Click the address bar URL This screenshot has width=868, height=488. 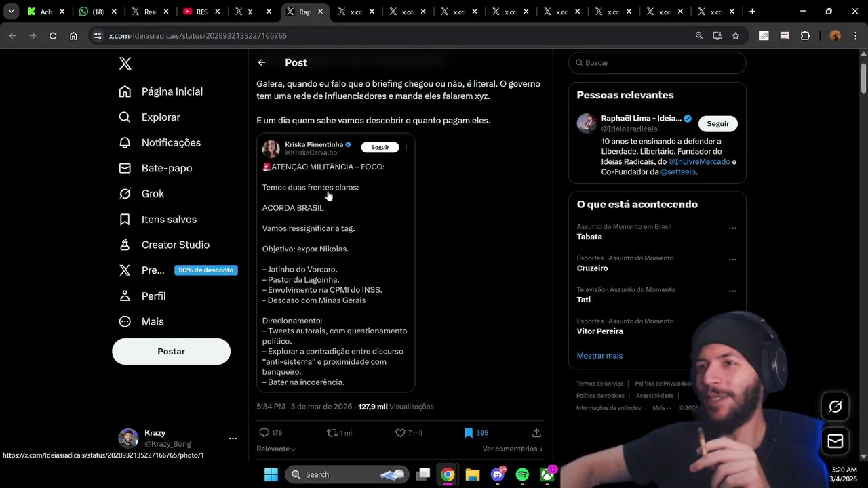click(x=197, y=35)
